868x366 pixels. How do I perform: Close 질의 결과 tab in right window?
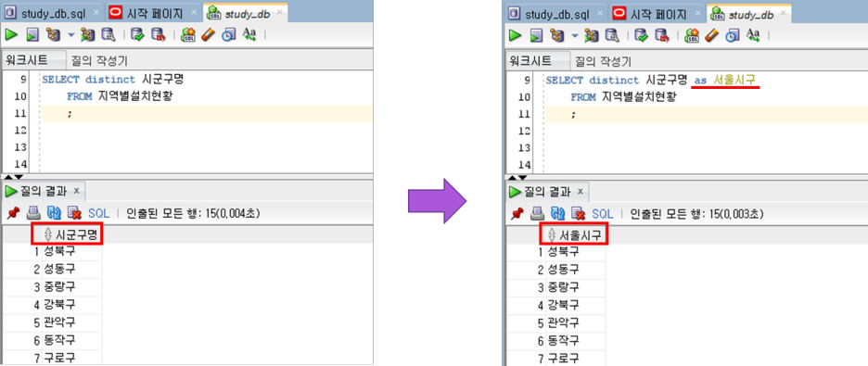(x=581, y=192)
